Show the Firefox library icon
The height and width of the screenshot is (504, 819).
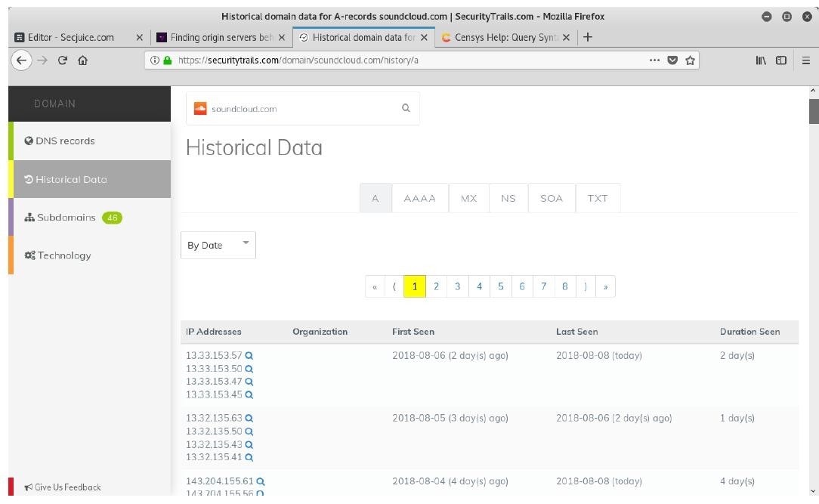(760, 60)
